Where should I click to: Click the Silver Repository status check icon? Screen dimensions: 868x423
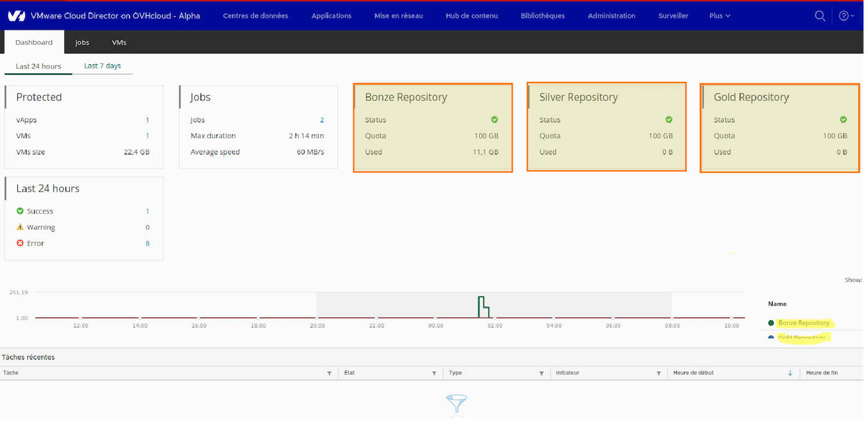pyautogui.click(x=668, y=119)
